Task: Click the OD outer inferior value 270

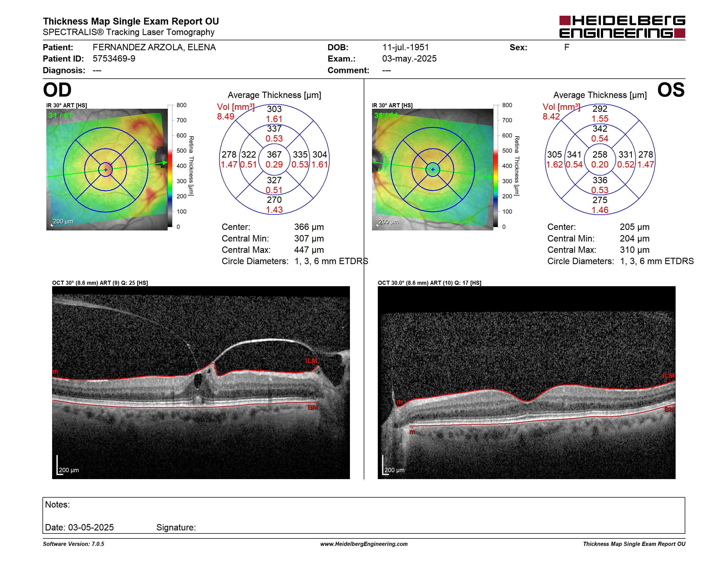Action: click(x=274, y=200)
